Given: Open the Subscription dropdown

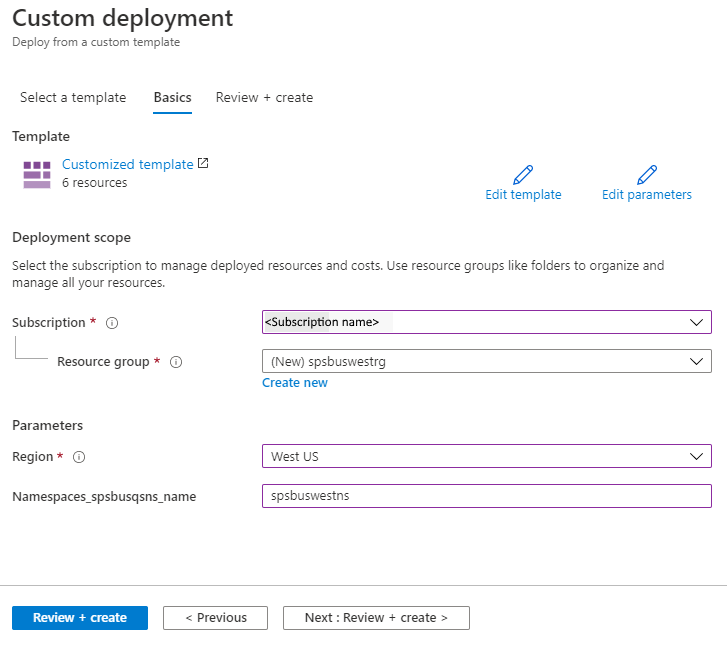Looking at the screenshot, I should (486, 322).
